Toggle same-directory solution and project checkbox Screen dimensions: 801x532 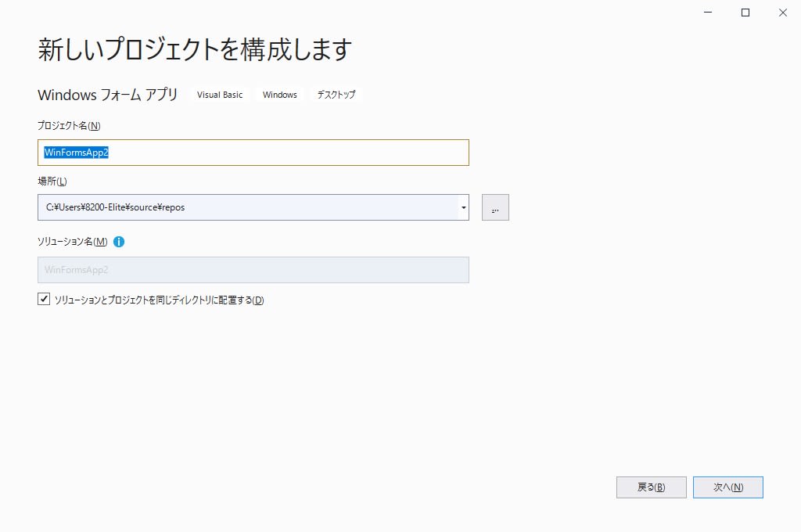(44, 299)
